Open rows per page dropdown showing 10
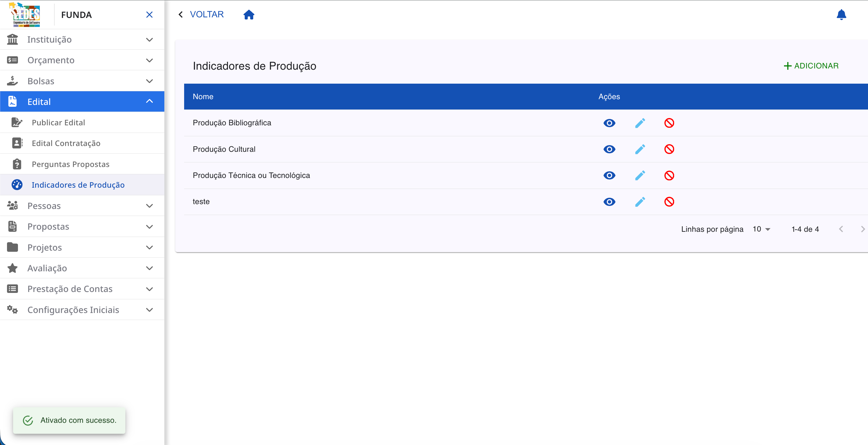 (761, 229)
